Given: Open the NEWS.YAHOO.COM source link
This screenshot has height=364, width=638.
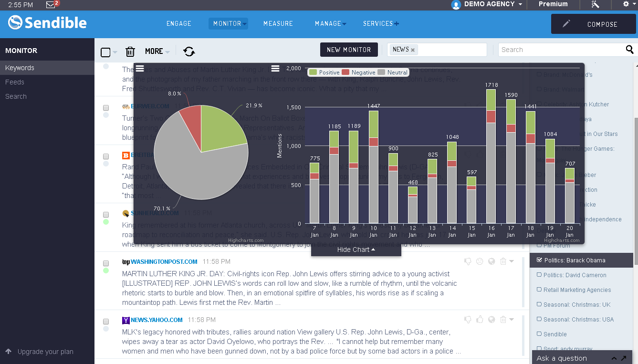Looking at the screenshot, I should tap(157, 320).
